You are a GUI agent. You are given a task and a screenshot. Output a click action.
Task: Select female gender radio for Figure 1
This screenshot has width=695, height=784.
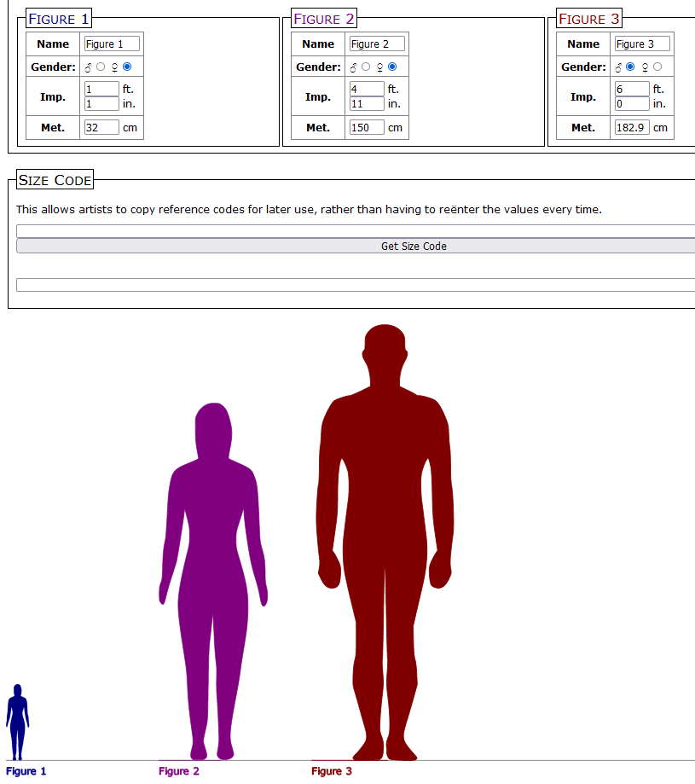point(127,67)
